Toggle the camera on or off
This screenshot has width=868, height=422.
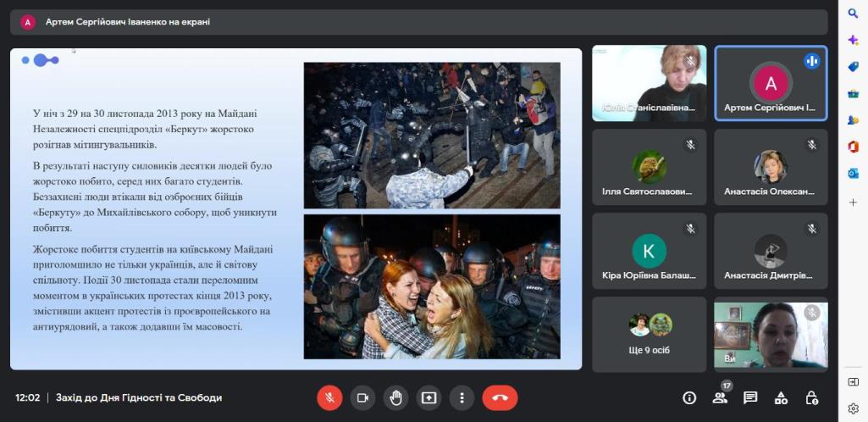[362, 397]
